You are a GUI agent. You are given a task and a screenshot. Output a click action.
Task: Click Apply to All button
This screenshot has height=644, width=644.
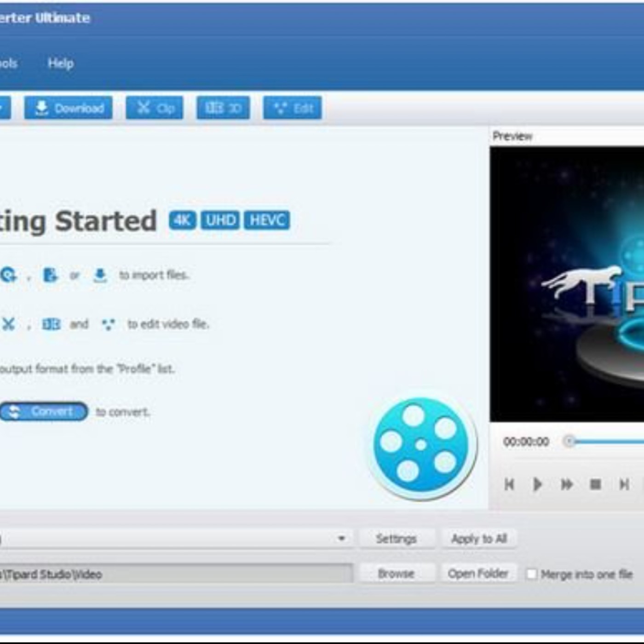[479, 539]
